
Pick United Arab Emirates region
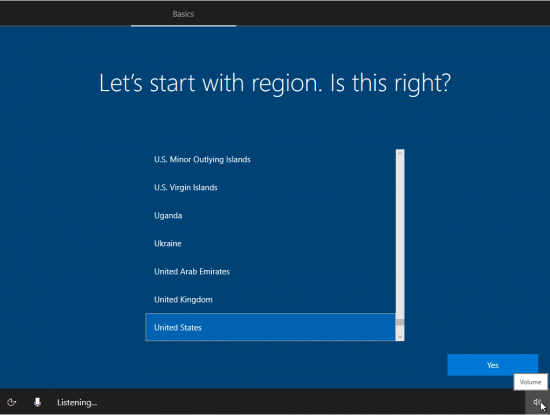pyautogui.click(x=270, y=272)
